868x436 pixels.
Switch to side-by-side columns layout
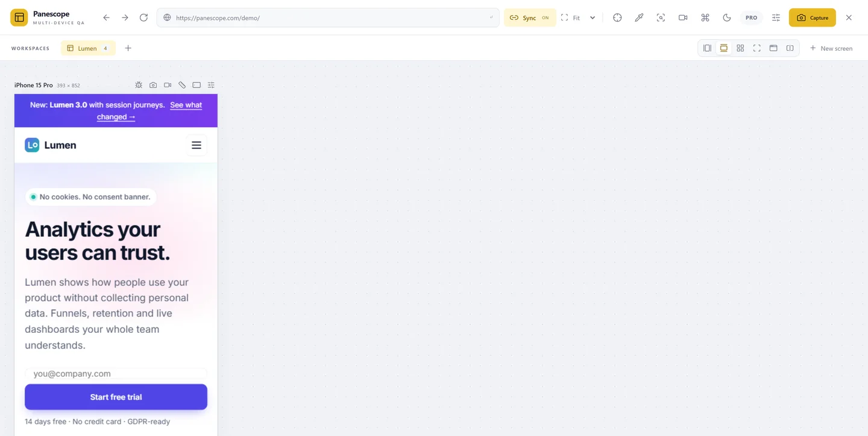pyautogui.click(x=707, y=48)
